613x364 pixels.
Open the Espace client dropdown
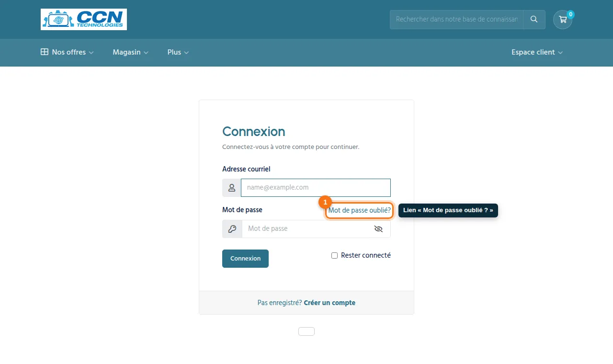537,52
